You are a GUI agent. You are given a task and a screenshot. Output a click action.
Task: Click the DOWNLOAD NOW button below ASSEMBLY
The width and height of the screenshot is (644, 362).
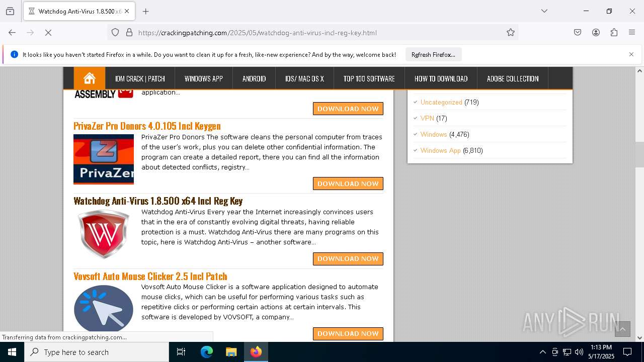(x=348, y=109)
